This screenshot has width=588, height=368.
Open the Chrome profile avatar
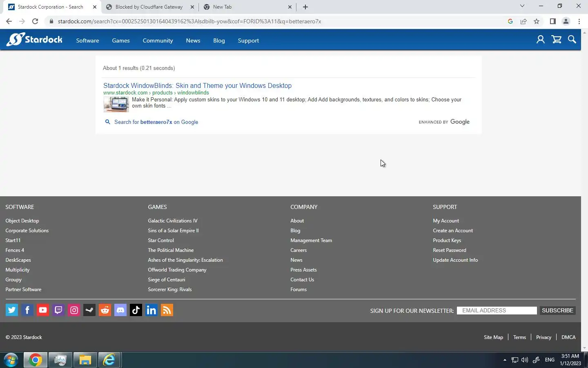(x=566, y=21)
